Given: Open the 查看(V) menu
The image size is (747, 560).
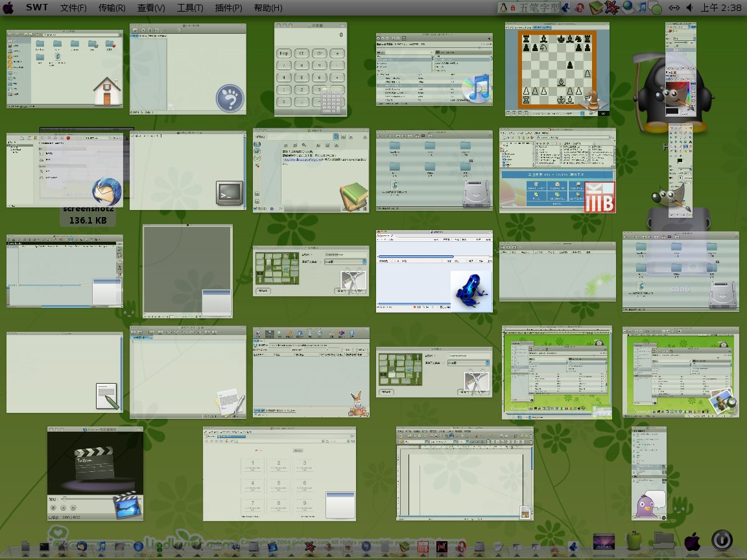Looking at the screenshot, I should click(x=151, y=8).
